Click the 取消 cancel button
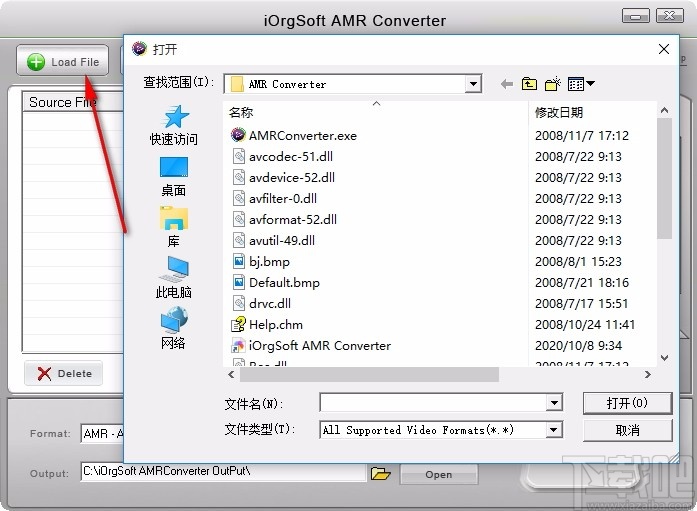 pos(627,430)
